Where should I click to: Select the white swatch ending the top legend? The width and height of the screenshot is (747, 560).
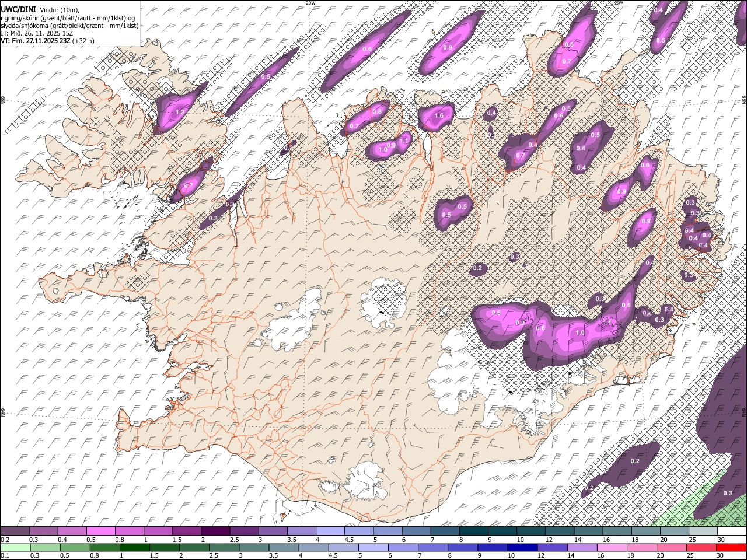pos(731,531)
